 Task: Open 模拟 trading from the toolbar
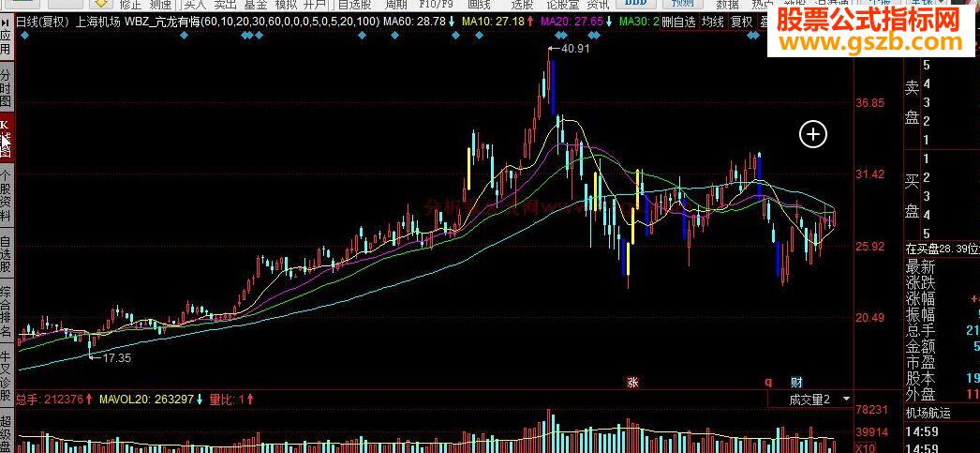tap(285, 5)
